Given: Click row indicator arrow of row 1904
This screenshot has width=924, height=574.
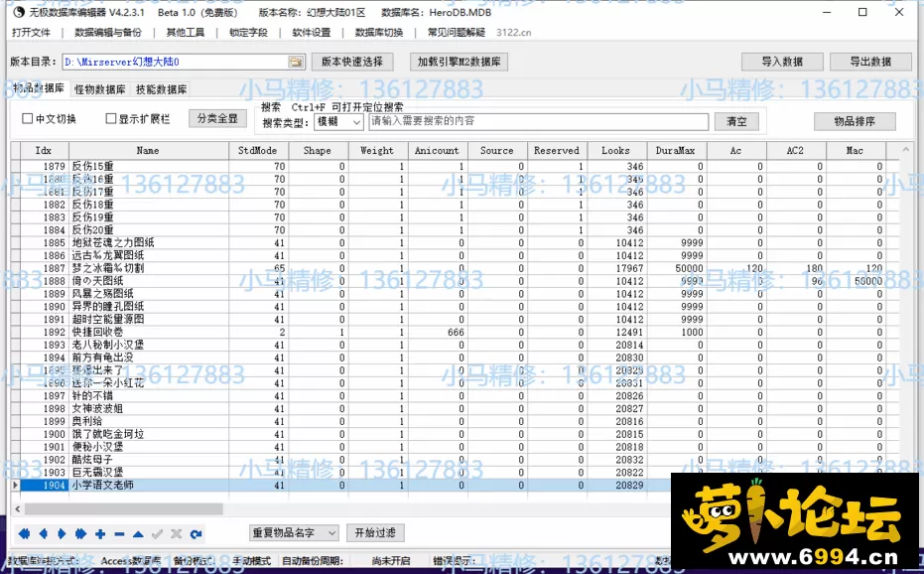Looking at the screenshot, I should pyautogui.click(x=15, y=485).
